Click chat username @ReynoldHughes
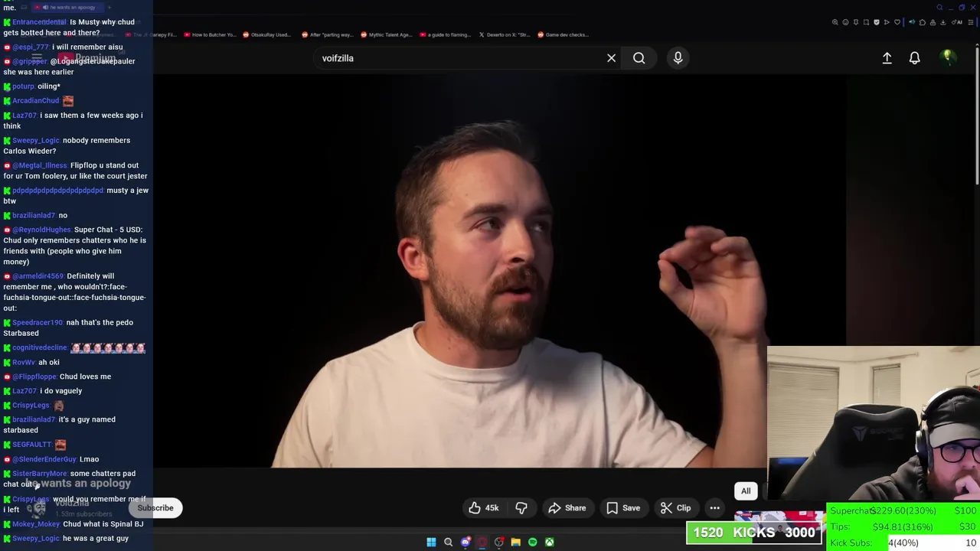980x551 pixels. 41,230
